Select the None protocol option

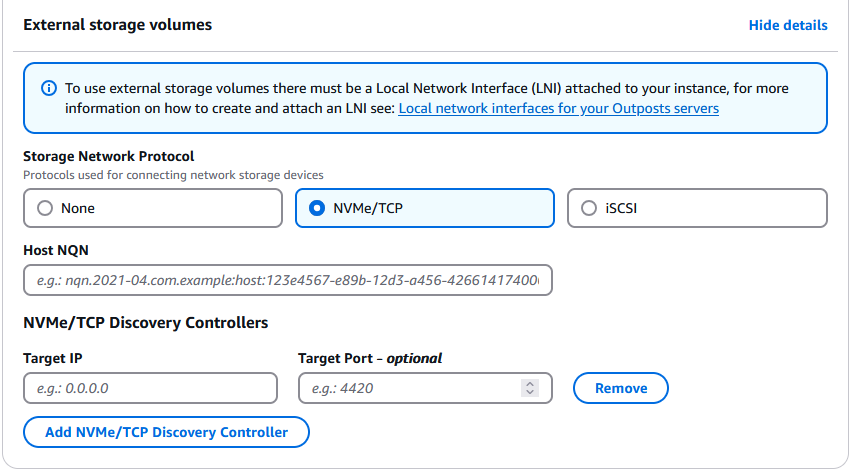(x=153, y=208)
